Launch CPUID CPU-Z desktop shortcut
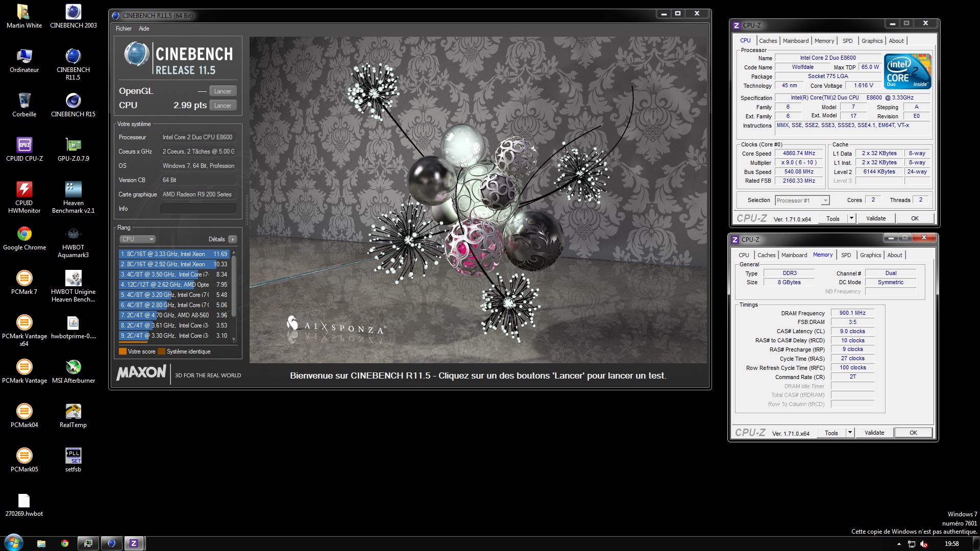980x551 pixels. click(24, 149)
